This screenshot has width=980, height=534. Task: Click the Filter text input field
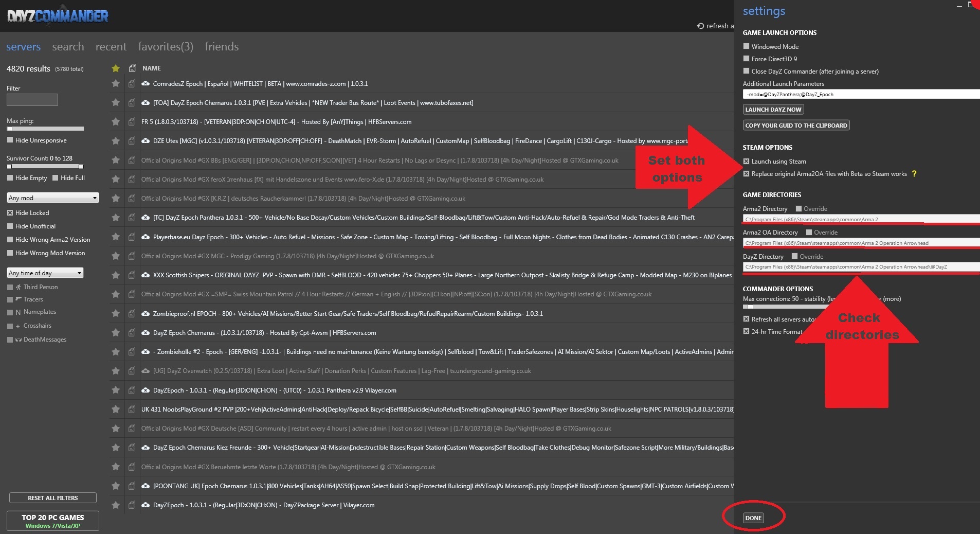click(x=32, y=100)
